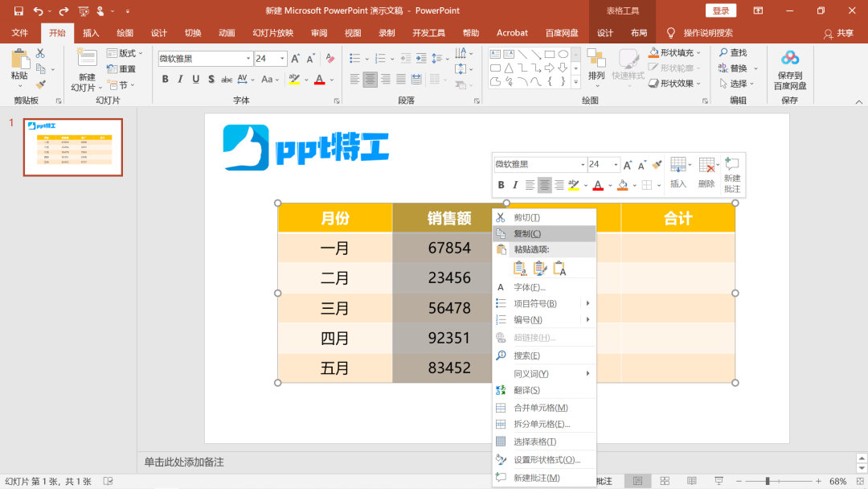Screen dimensions: 868x489
Task: Undo the last action
Action: click(38, 10)
